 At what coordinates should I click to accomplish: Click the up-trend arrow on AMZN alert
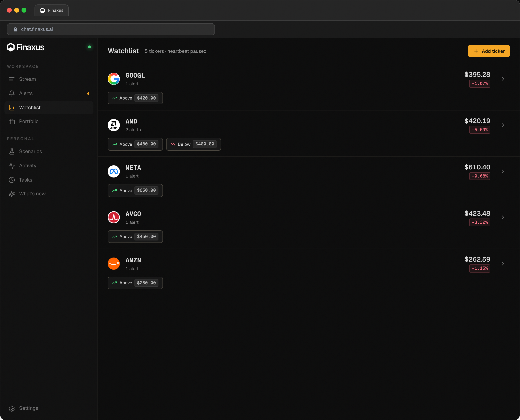tap(115, 283)
